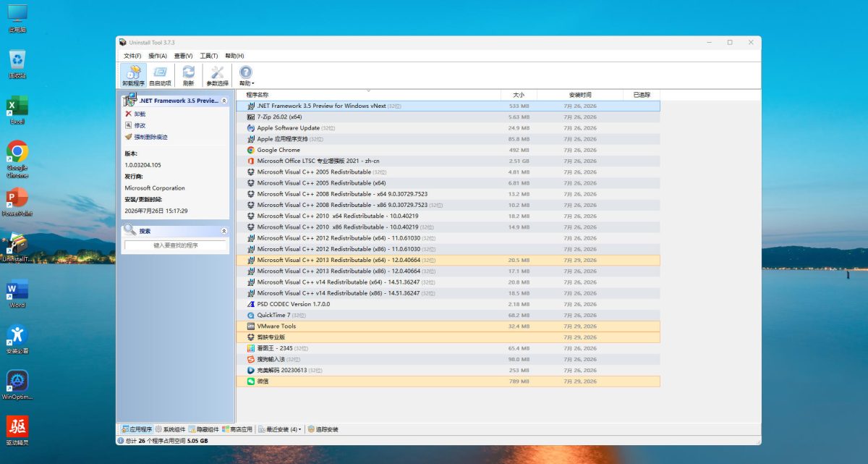Open the PowerPoint desktop shortcut
Image resolution: width=868 pixels, height=464 pixels.
coord(17,202)
